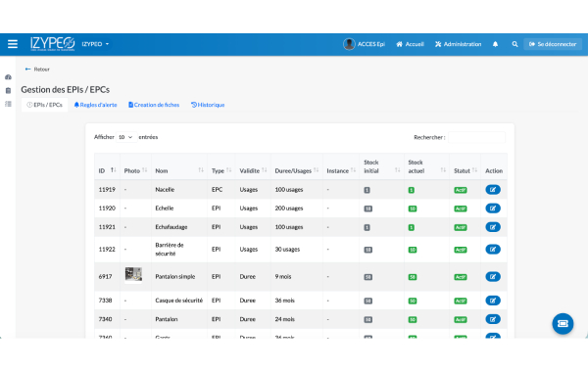Open the Afficher entries count dropdown
The image size is (588, 372).
[125, 137]
